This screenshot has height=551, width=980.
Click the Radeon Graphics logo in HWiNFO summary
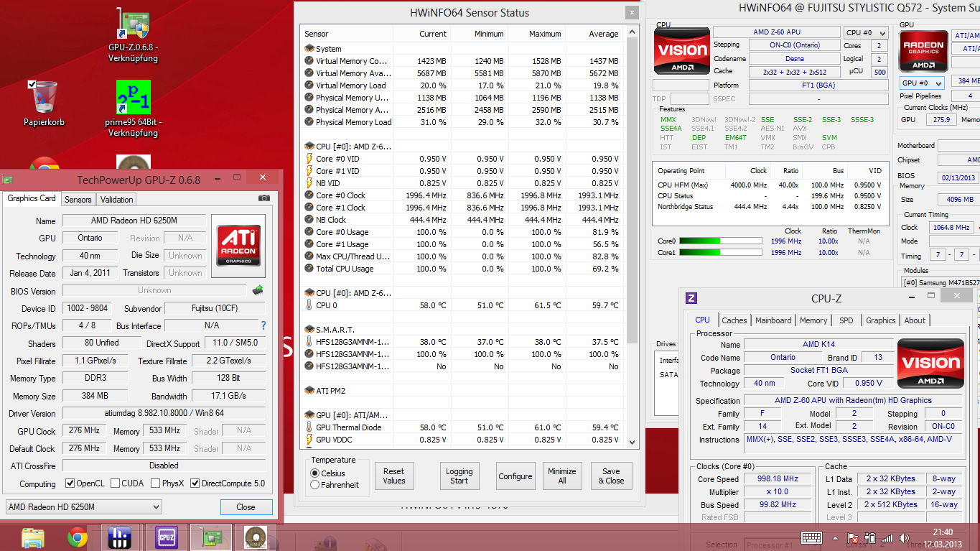[923, 50]
